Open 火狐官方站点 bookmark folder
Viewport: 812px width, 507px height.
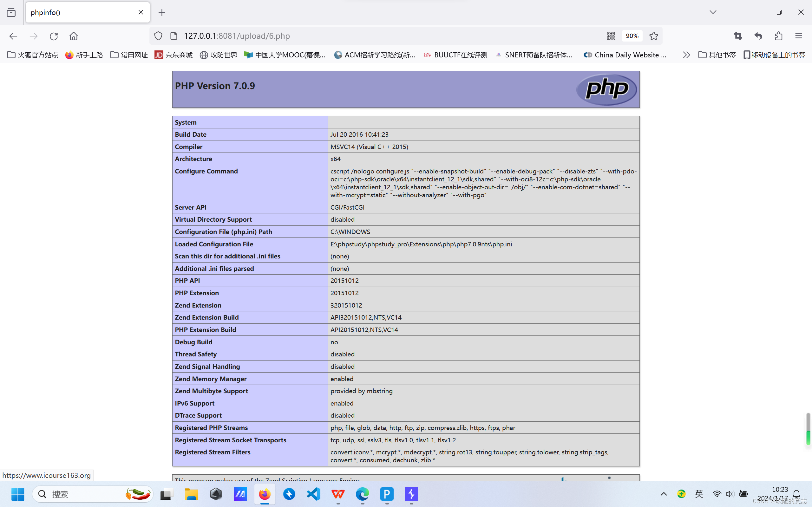click(33, 55)
